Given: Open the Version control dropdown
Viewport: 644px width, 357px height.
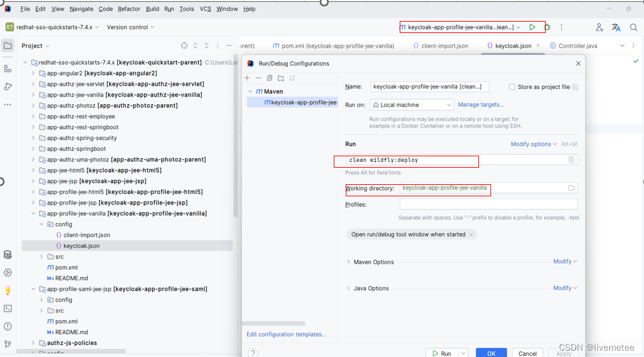Looking at the screenshot, I should tap(130, 27).
